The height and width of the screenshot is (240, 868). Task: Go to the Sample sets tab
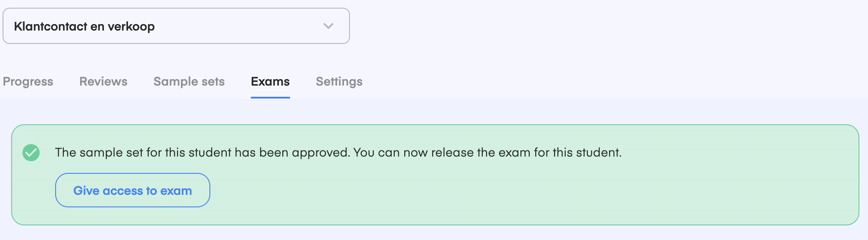[189, 81]
